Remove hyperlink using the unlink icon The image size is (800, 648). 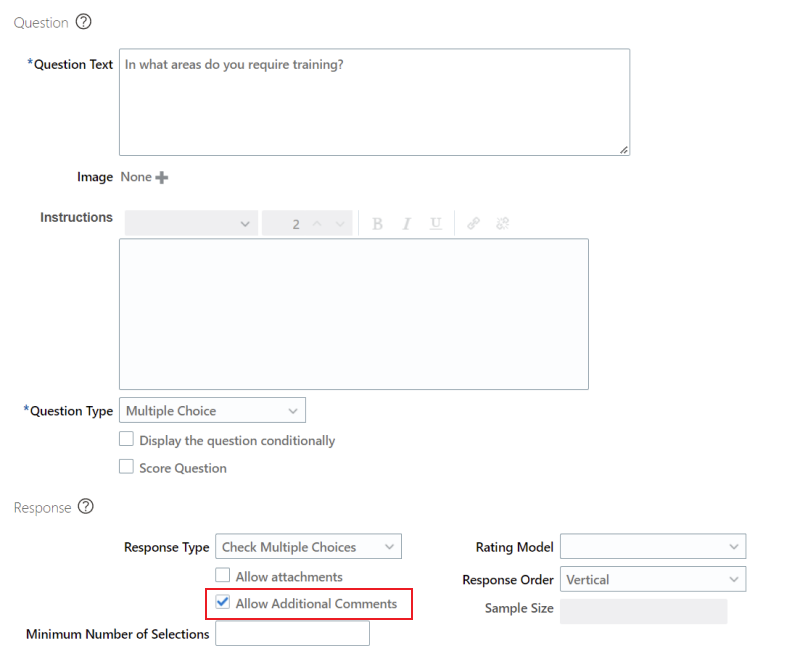[503, 223]
